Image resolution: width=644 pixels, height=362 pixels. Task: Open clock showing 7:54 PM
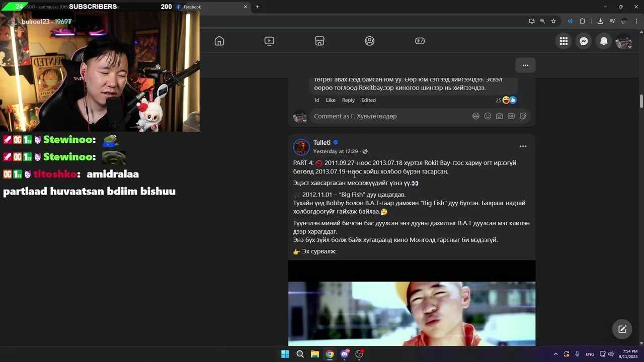coord(630,354)
